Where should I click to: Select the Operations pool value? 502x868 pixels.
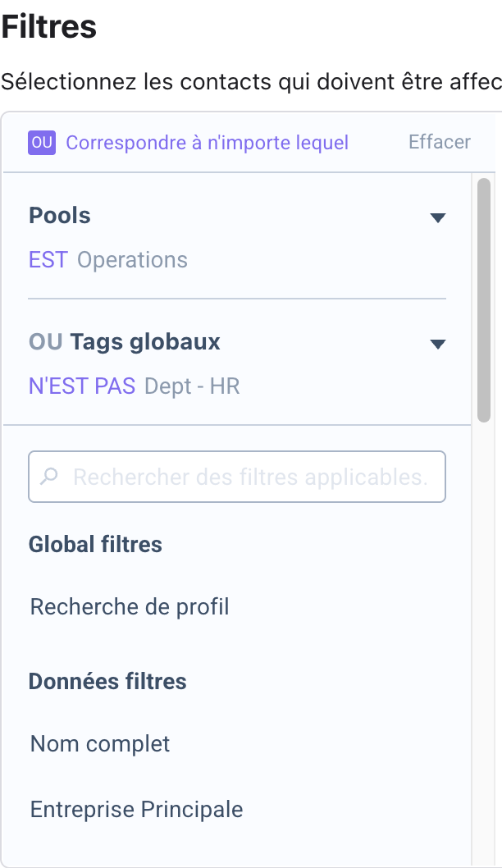132,259
